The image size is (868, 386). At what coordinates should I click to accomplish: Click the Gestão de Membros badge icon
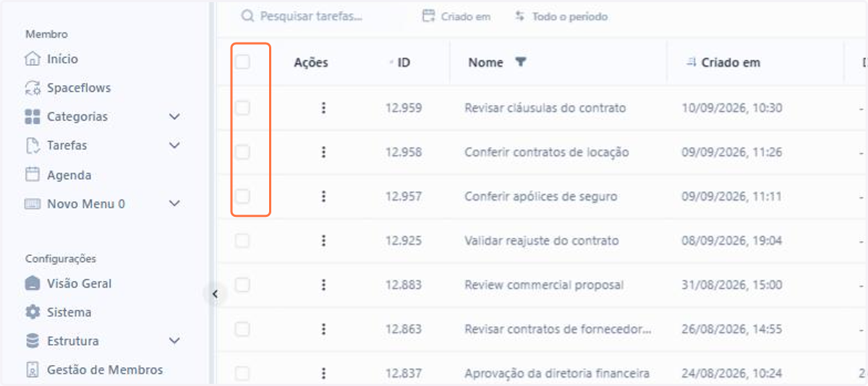32,369
